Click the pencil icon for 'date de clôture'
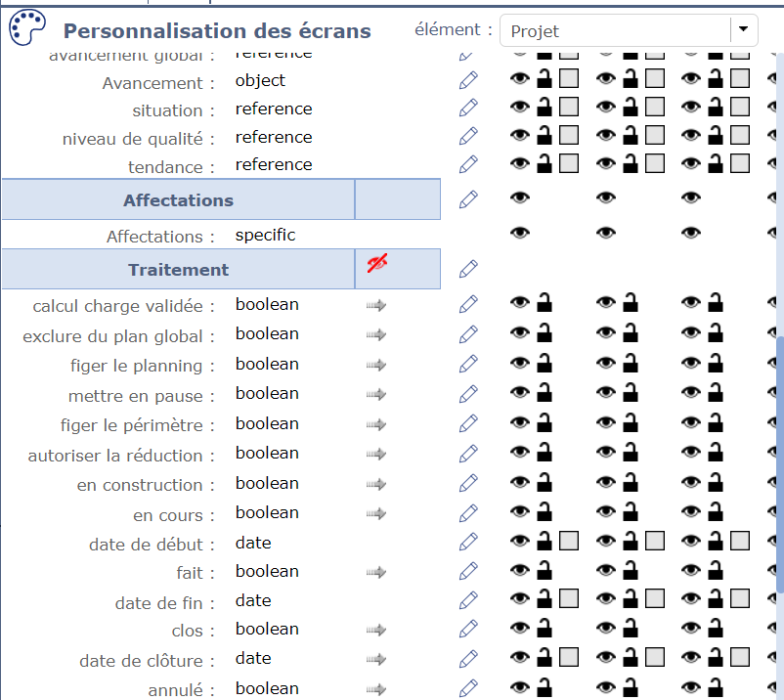Screen dimensions: 784x700 click(468, 658)
